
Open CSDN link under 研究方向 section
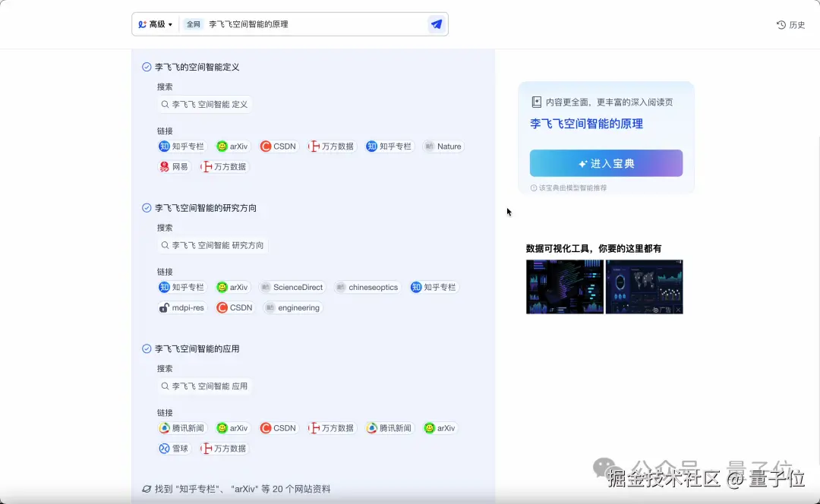tap(235, 307)
